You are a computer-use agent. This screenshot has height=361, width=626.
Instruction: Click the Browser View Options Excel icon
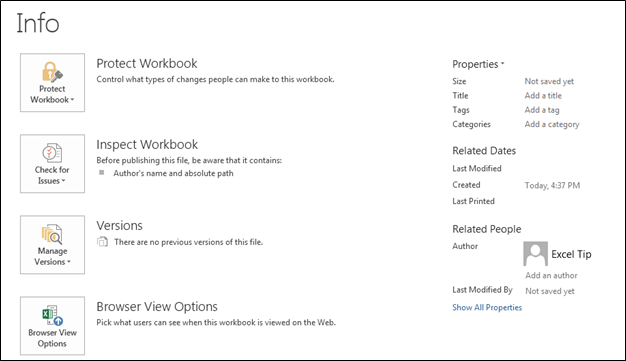(x=52, y=315)
